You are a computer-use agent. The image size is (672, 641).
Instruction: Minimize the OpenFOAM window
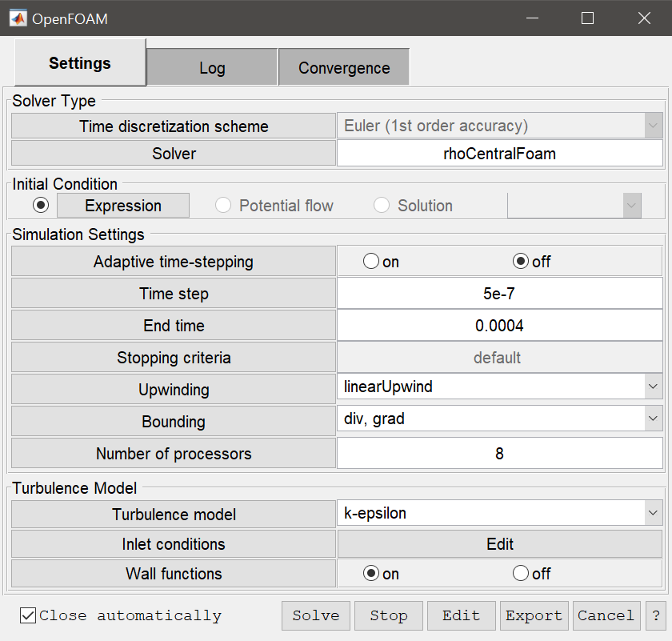pos(532,18)
